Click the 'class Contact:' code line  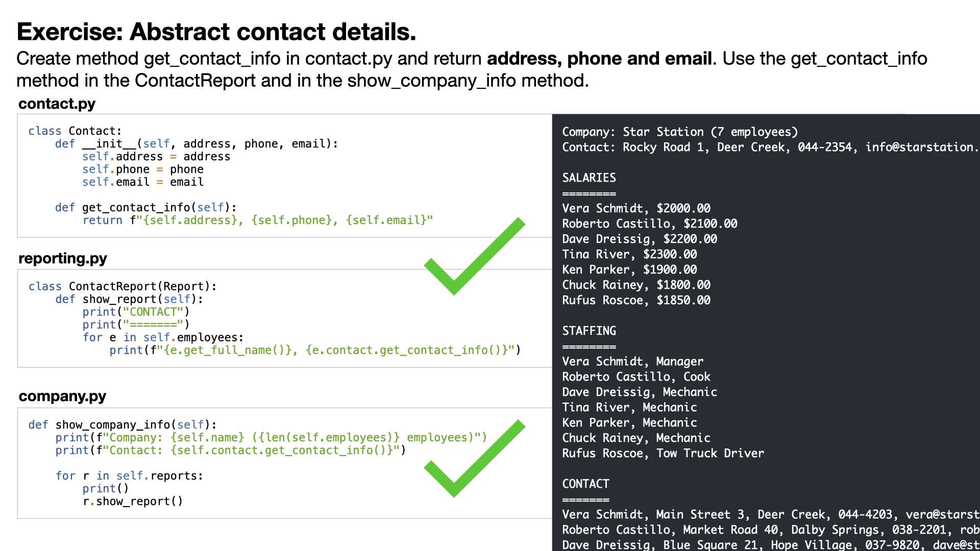75,131
